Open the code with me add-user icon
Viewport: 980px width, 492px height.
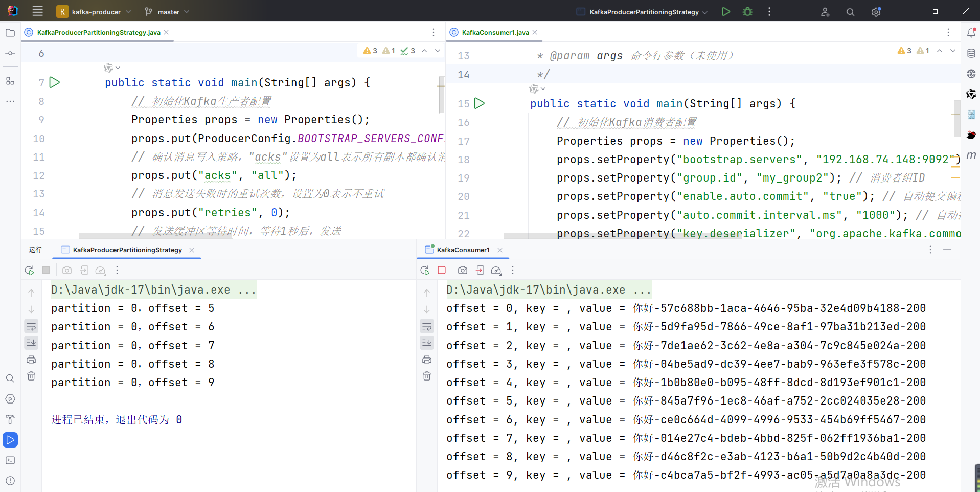[825, 12]
